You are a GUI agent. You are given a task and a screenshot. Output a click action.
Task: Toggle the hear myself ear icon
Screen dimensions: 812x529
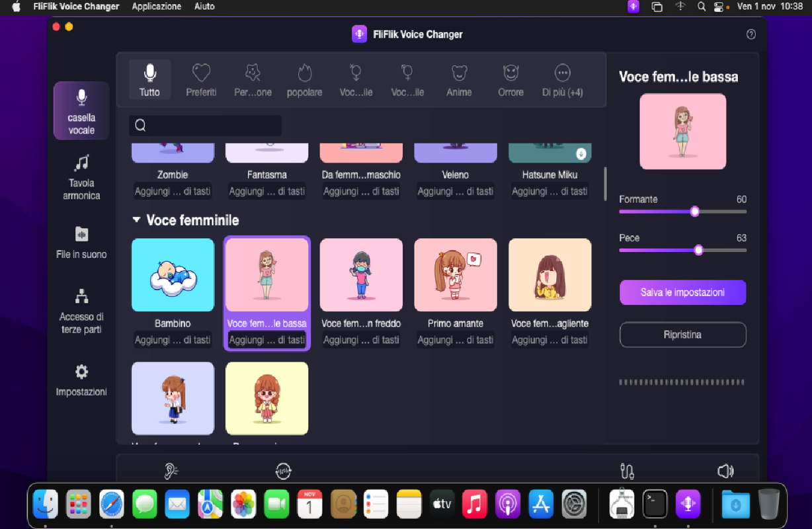[x=171, y=471]
